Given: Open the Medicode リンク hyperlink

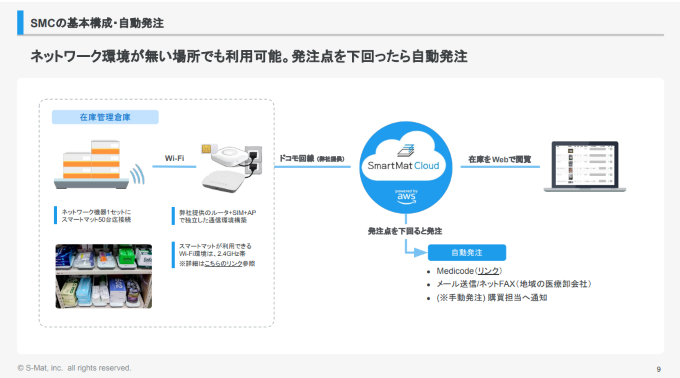Looking at the screenshot, I should (x=488, y=271).
